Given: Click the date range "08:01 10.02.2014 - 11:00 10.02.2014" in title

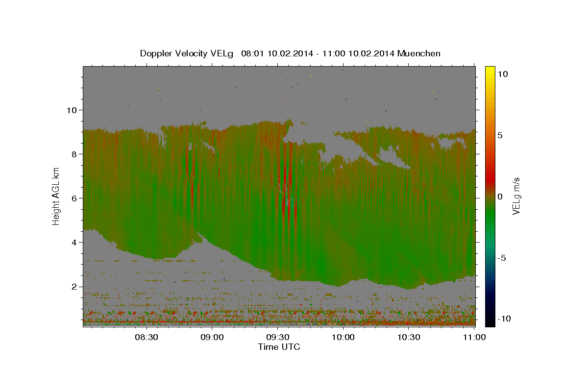Looking at the screenshot, I should click(318, 53).
